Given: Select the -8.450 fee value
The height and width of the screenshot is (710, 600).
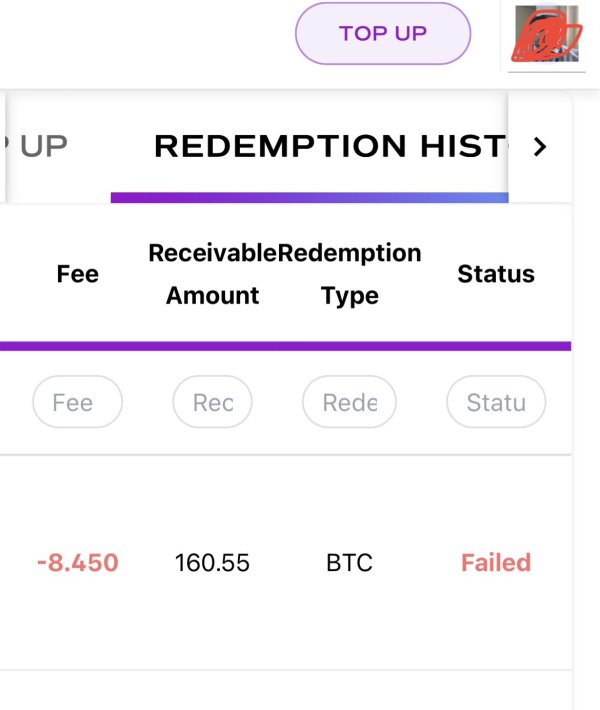Looking at the screenshot, I should pyautogui.click(x=77, y=563).
